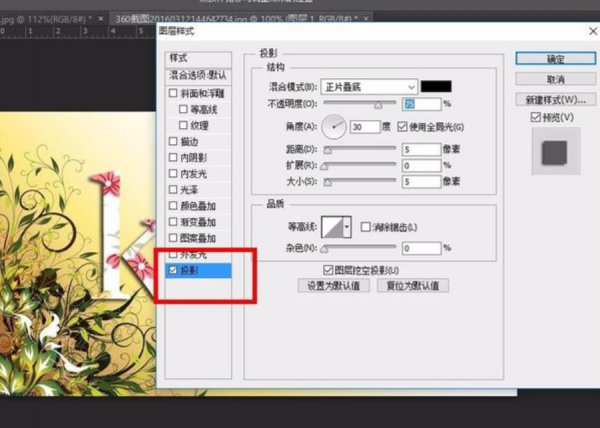
Task: Select 样式 in the styles list
Action: (198, 59)
